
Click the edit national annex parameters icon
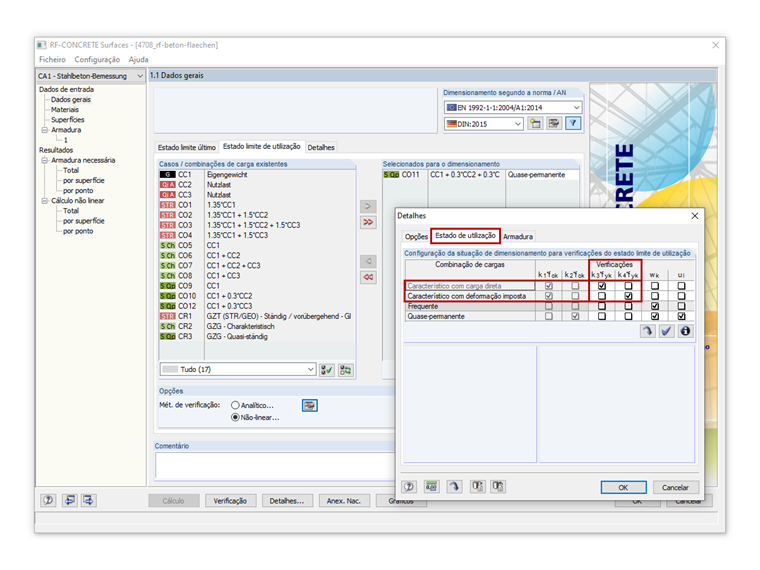click(554, 124)
